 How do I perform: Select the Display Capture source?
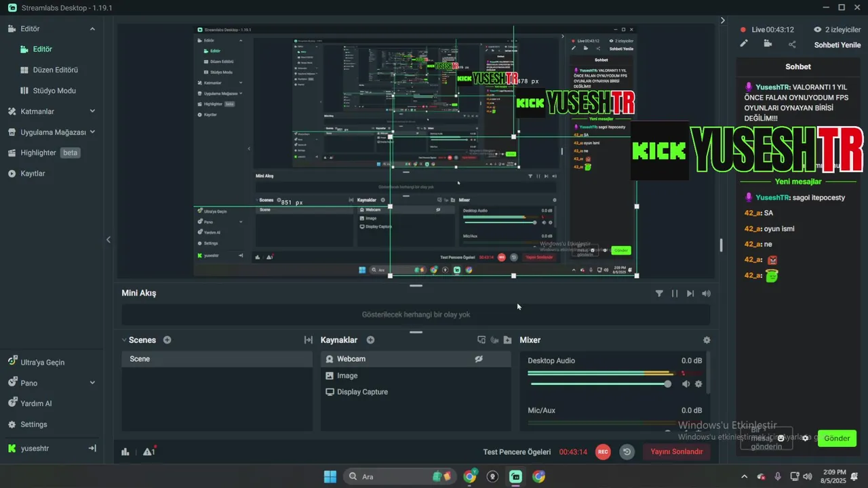click(416, 392)
